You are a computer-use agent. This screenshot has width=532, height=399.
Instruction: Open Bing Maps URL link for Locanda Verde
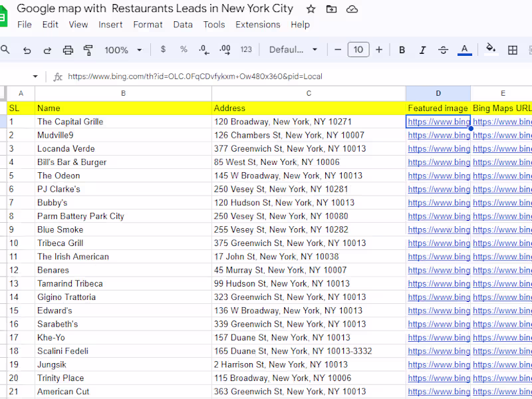pyautogui.click(x=502, y=148)
